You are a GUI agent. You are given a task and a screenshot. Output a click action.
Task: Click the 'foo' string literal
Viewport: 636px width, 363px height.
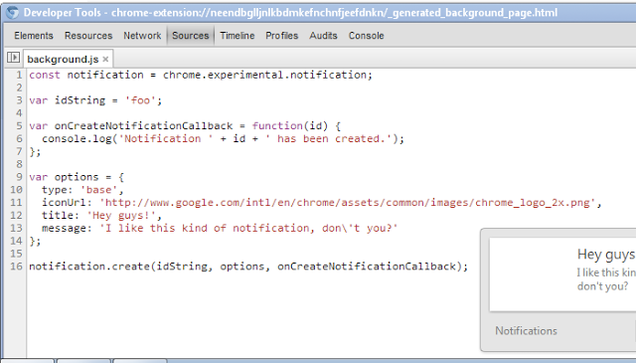pyautogui.click(x=140, y=100)
